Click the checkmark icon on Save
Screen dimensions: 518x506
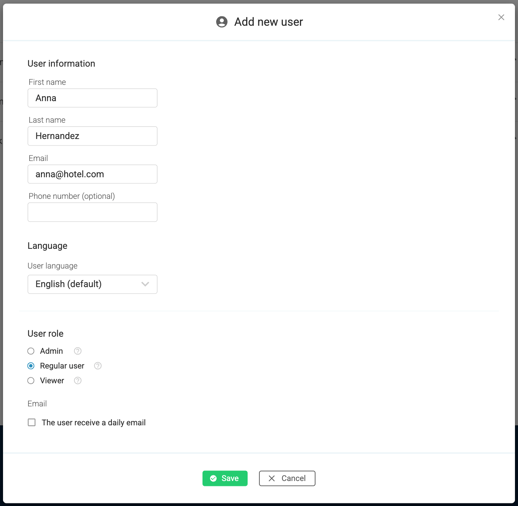(213, 478)
